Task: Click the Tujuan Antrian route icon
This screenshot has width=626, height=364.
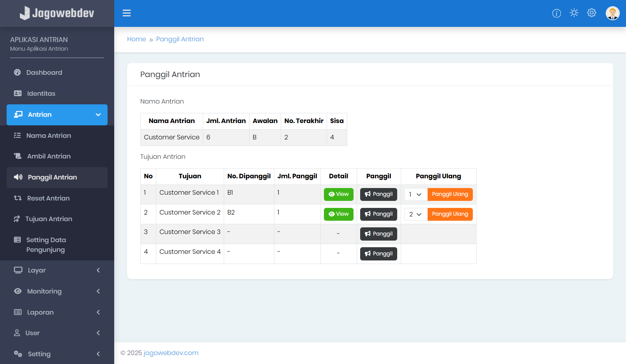Action: 17,219
